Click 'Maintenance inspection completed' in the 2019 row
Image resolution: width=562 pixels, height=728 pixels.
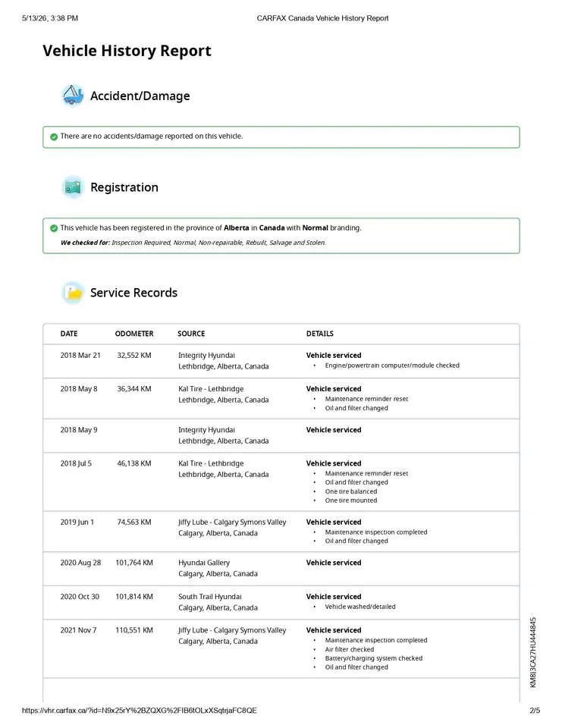click(375, 532)
